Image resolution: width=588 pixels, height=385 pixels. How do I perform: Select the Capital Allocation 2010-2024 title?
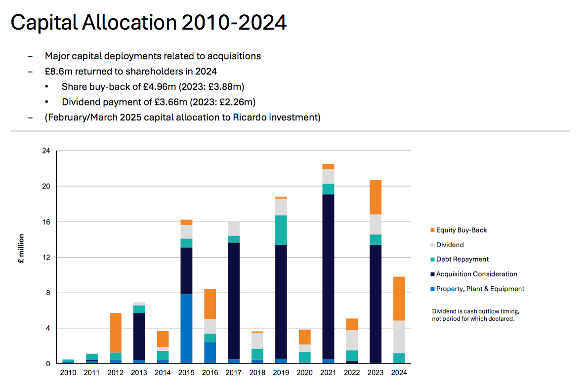149,22
